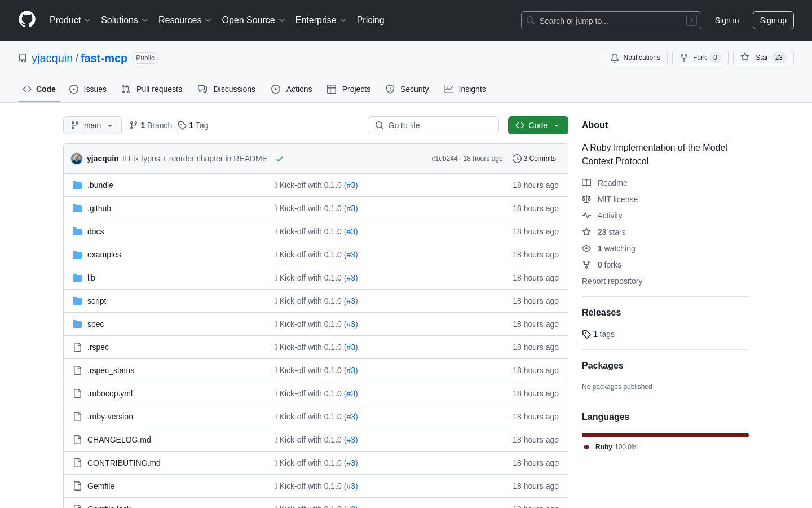812x508 pixels.
Task: Click the folder icon for spec
Action: (77, 324)
